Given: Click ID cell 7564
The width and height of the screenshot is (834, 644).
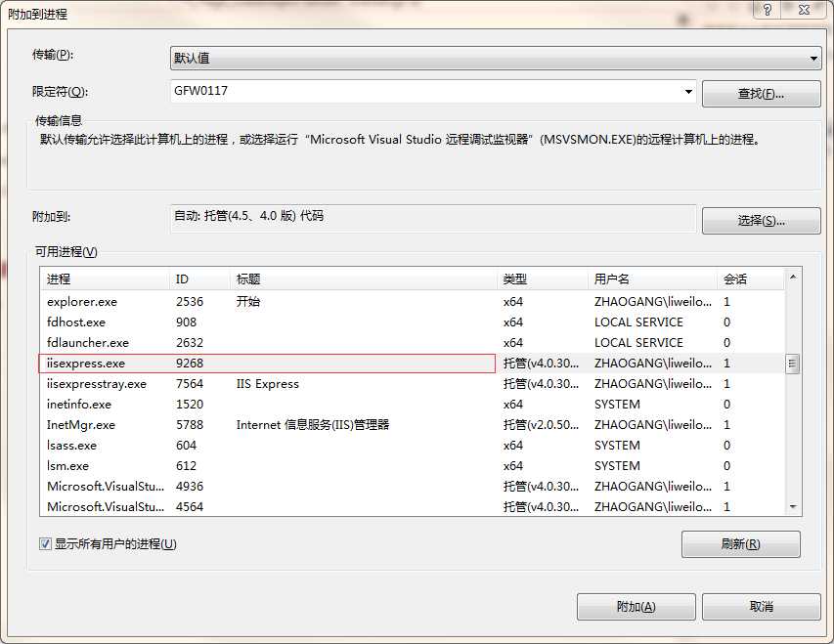Looking at the screenshot, I should click(x=190, y=383).
